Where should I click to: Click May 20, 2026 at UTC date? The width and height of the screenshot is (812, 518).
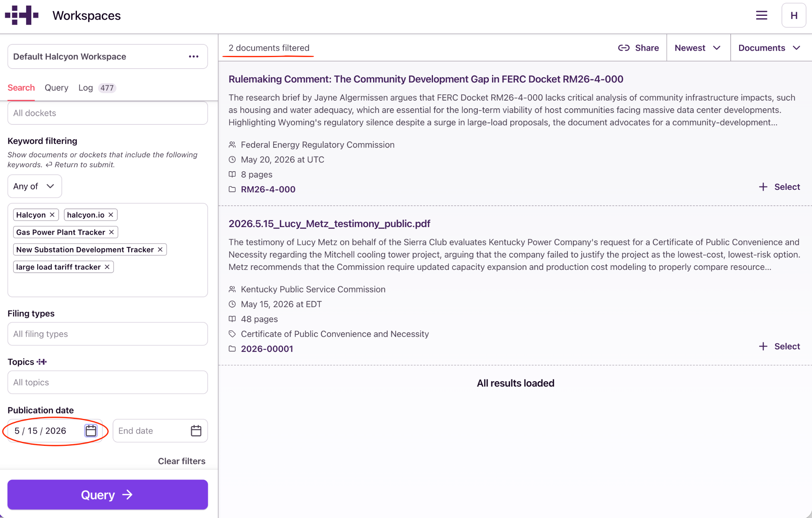[283, 160]
